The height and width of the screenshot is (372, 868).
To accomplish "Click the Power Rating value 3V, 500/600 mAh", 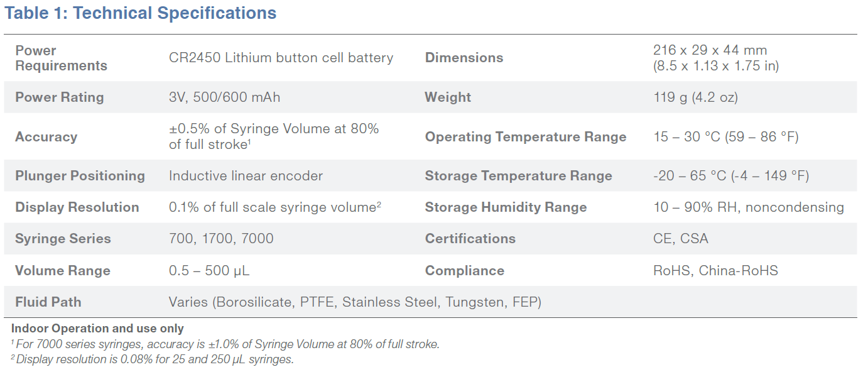I will (x=224, y=97).
